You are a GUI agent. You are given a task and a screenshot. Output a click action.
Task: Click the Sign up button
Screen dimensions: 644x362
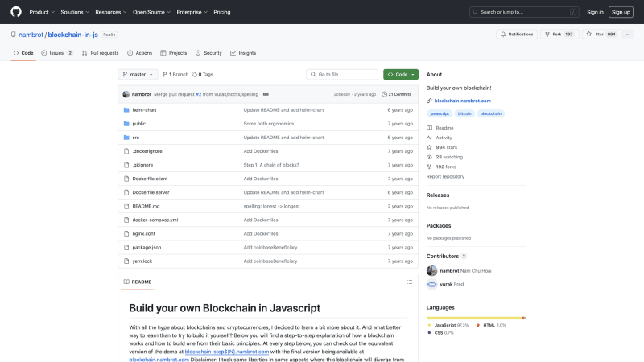click(x=621, y=12)
